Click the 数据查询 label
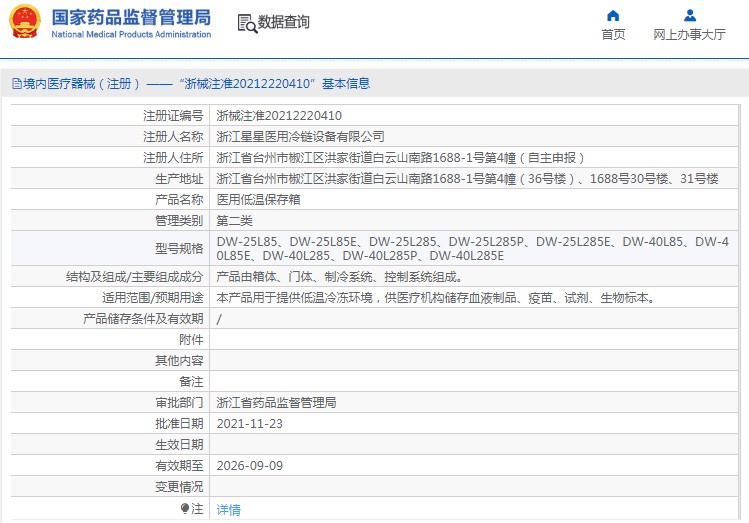 click(284, 22)
